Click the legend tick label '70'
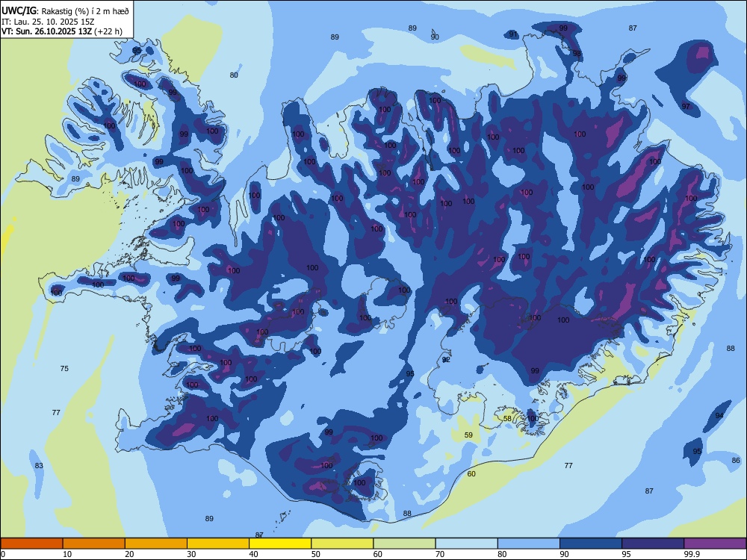 pos(440,554)
